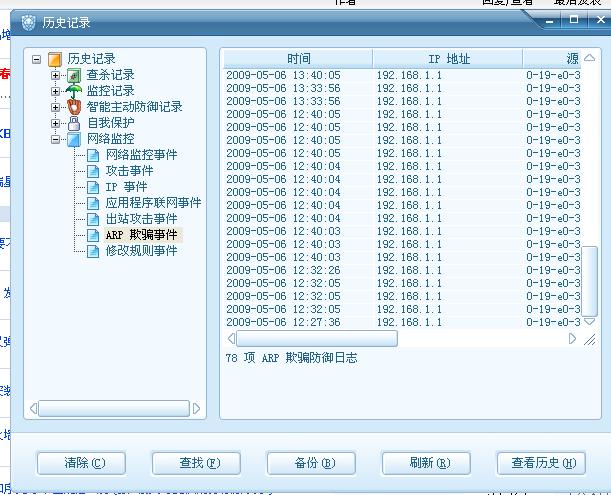Viewport: 611px width, 495px height.
Task: Click the log table scroll-right arrow
Action: (572, 339)
